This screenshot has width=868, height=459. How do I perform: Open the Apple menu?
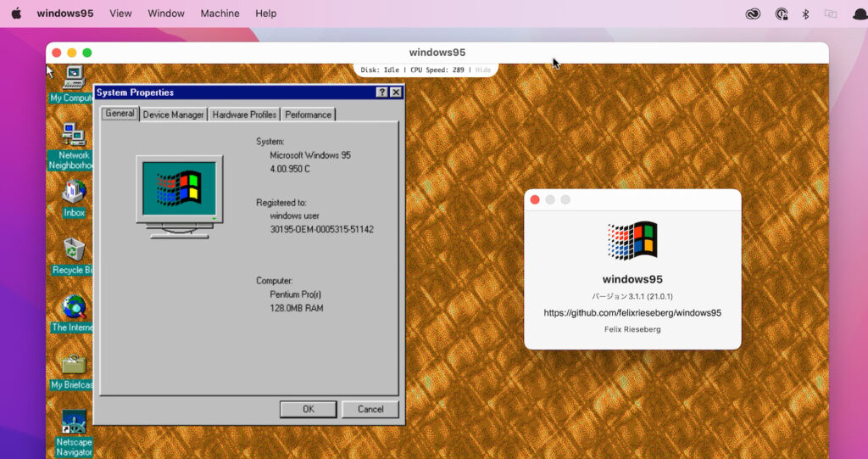[x=15, y=14]
